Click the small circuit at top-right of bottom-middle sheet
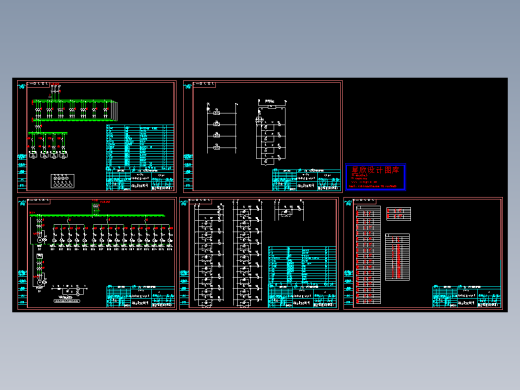Image resolution: width=520 pixels, height=390 pixels. [x=289, y=210]
